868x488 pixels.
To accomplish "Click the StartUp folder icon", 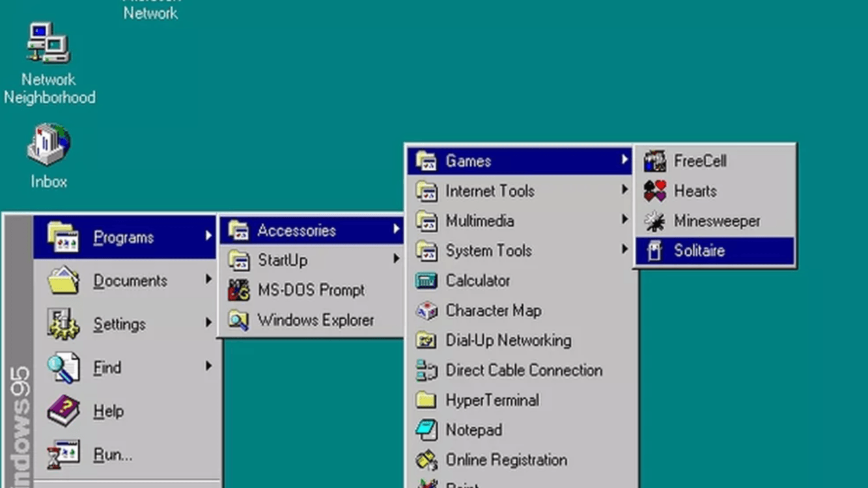I will pos(238,260).
